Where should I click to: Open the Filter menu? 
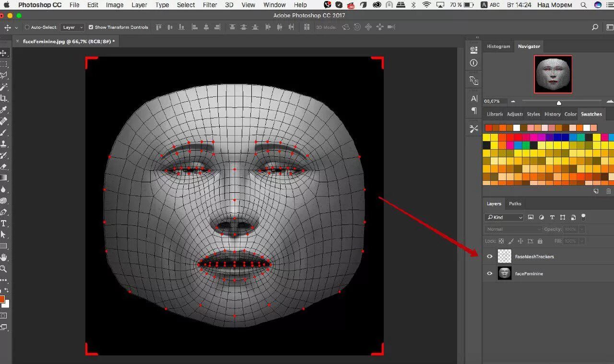point(210,5)
